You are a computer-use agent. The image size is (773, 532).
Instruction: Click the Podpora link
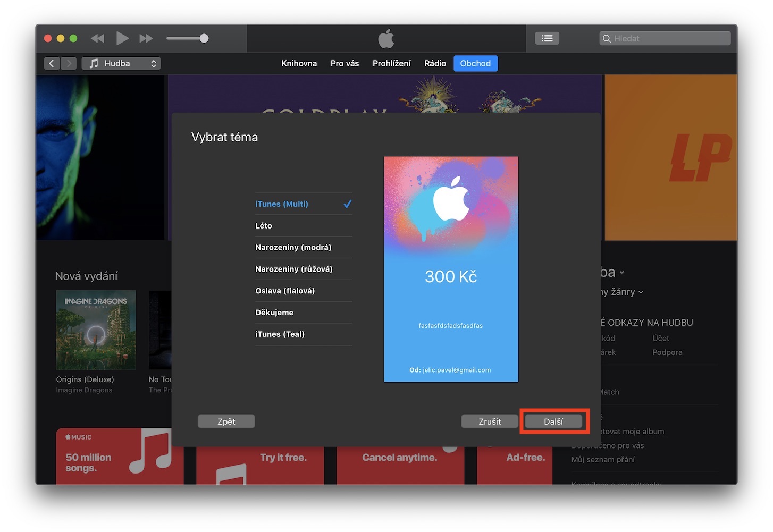[667, 352]
